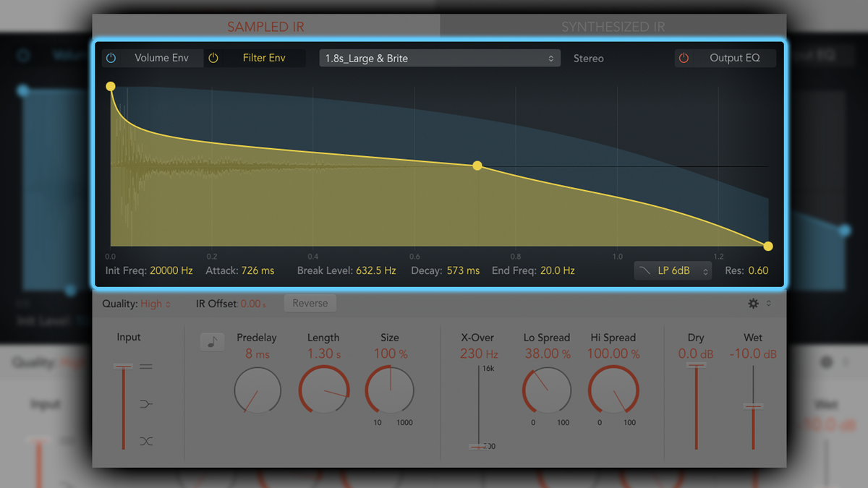Select the crossfed stereo input icon

(145, 441)
